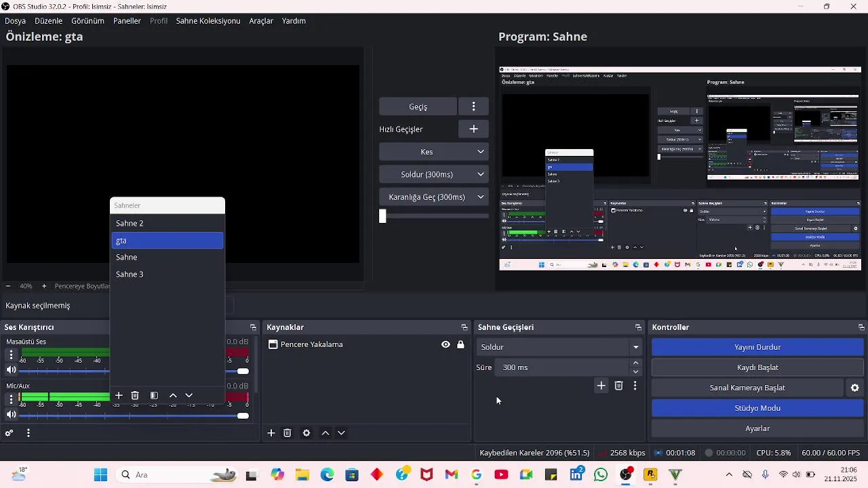Image resolution: width=868 pixels, height=488 pixels.
Task: Open Windows Start menu
Action: pyautogui.click(x=100, y=474)
